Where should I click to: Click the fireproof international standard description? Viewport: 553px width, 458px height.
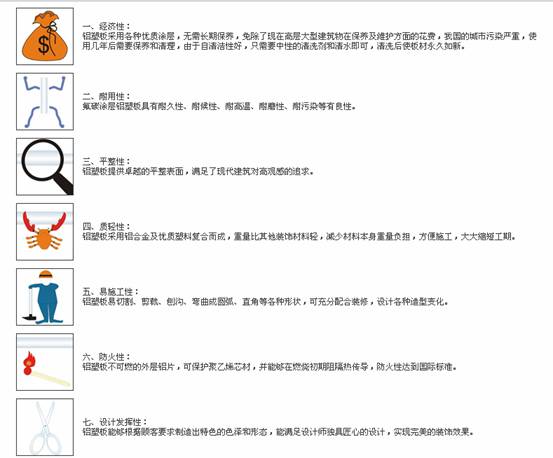point(270,367)
